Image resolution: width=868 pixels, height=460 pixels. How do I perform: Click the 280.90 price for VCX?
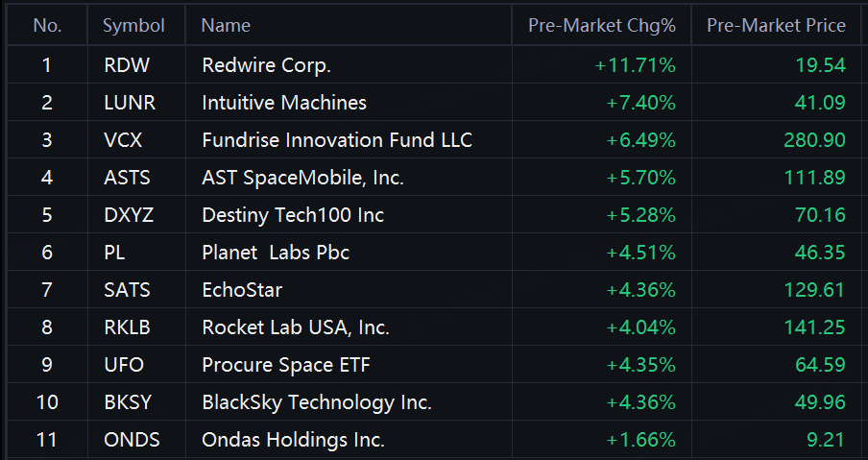(x=815, y=140)
